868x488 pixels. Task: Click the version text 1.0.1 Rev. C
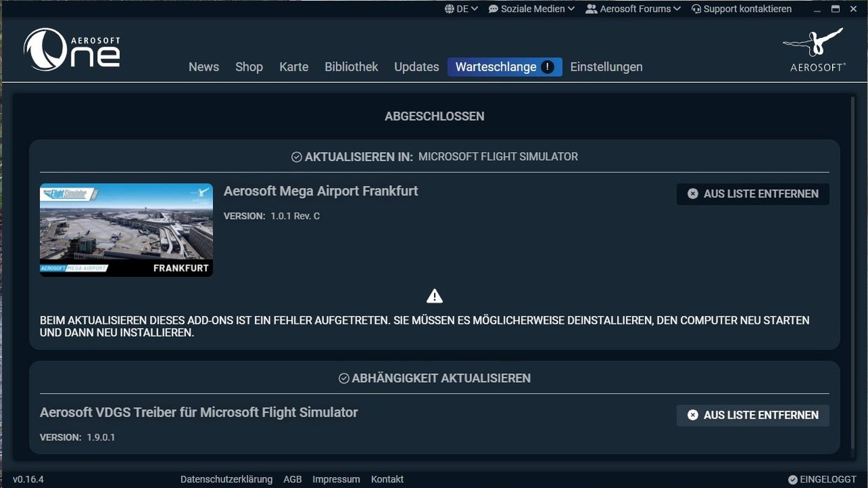295,216
